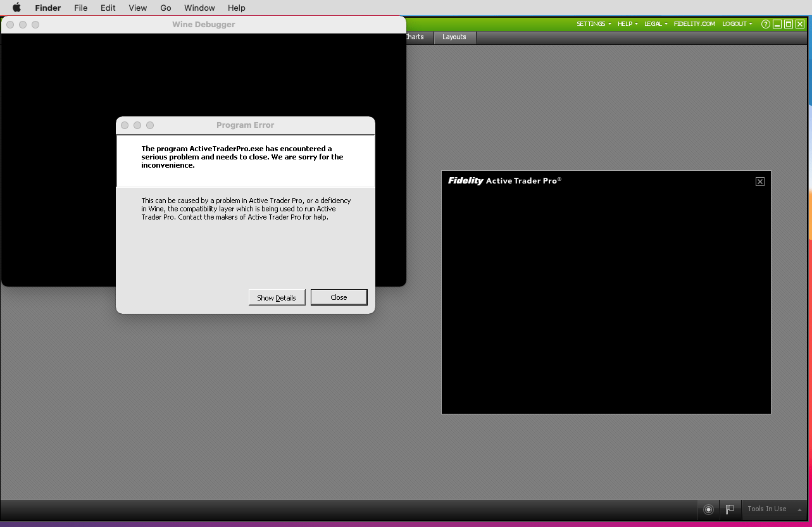The image size is (812, 527).
Task: Expand the Tools In Use menu
Action: 775,509
